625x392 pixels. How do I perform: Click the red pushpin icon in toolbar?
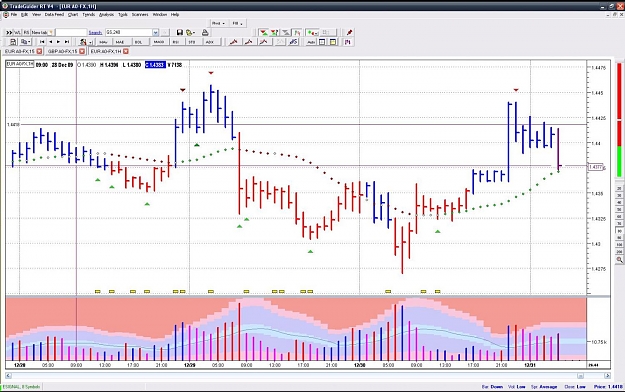(x=349, y=32)
